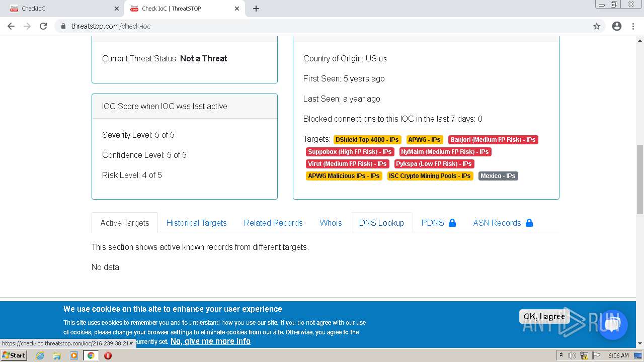Open a new browser tab
The image size is (644, 362).
[x=256, y=9]
